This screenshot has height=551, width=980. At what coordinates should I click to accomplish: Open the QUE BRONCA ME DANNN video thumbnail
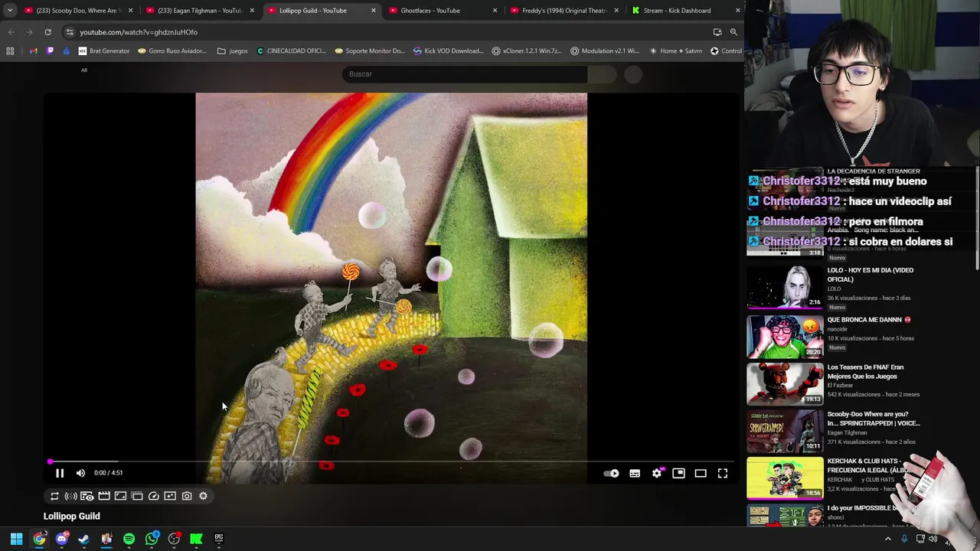click(785, 336)
